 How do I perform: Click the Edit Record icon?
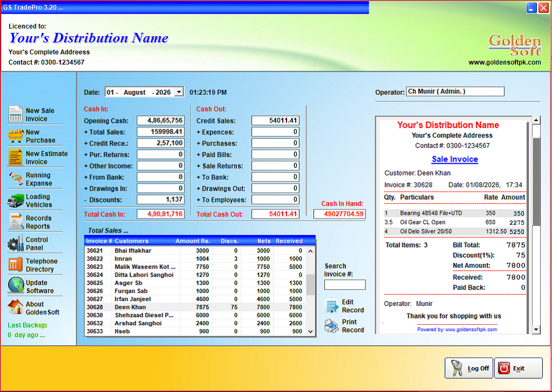tap(332, 306)
